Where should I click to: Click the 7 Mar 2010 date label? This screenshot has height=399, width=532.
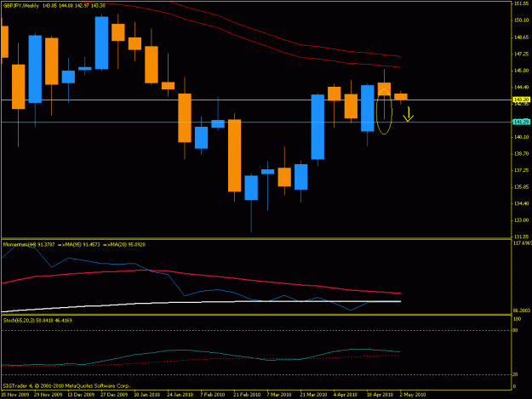(x=279, y=395)
